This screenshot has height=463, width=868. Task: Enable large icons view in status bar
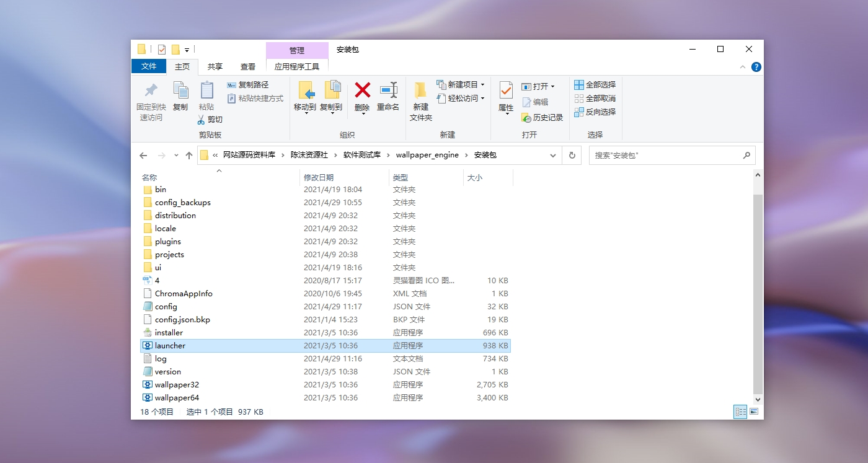pyautogui.click(x=754, y=412)
